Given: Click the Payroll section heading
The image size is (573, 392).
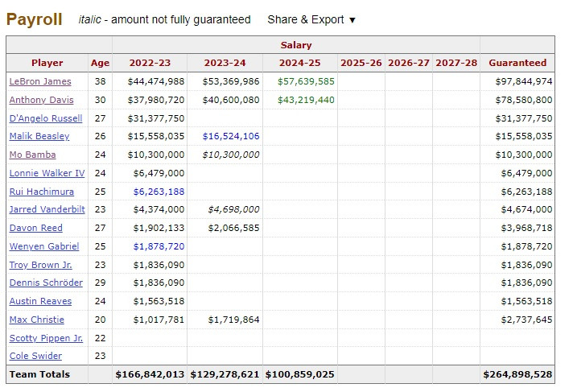Looking at the screenshot, I should (35, 19).
